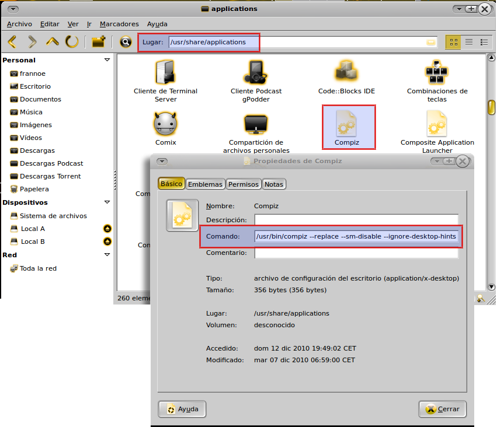504x427 pixels.
Task: Change the Compiz launcher icon button
Action: tap(182, 215)
